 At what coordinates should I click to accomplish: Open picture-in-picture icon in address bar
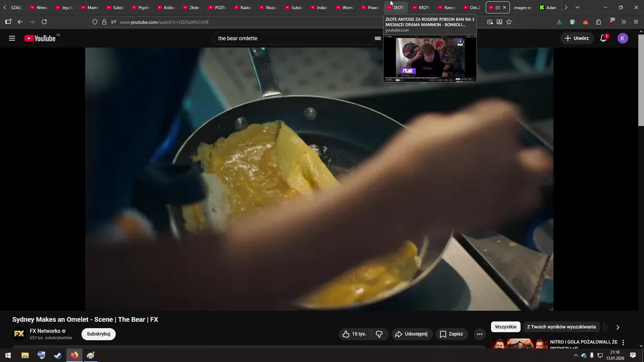pos(490,22)
